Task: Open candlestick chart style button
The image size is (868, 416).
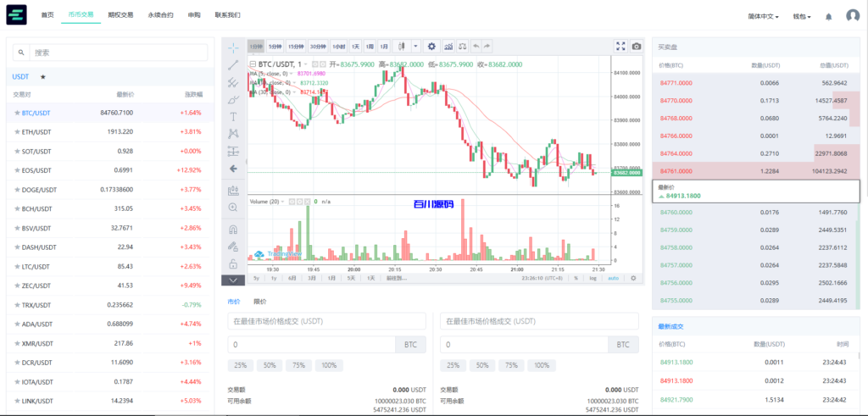Action: coord(402,47)
